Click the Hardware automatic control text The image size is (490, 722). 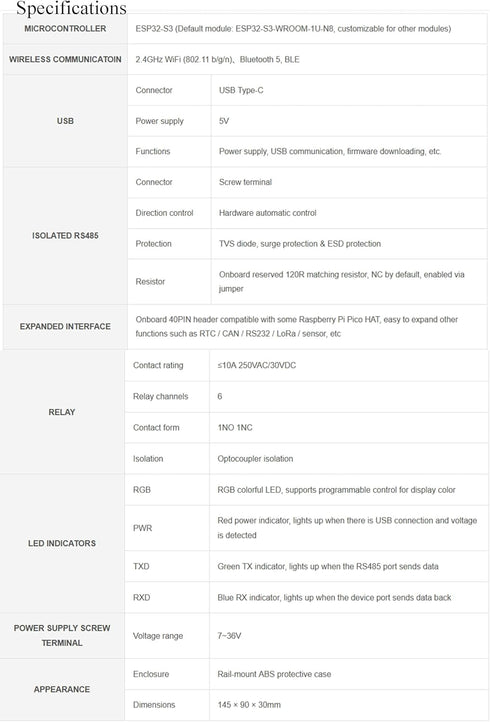click(268, 213)
